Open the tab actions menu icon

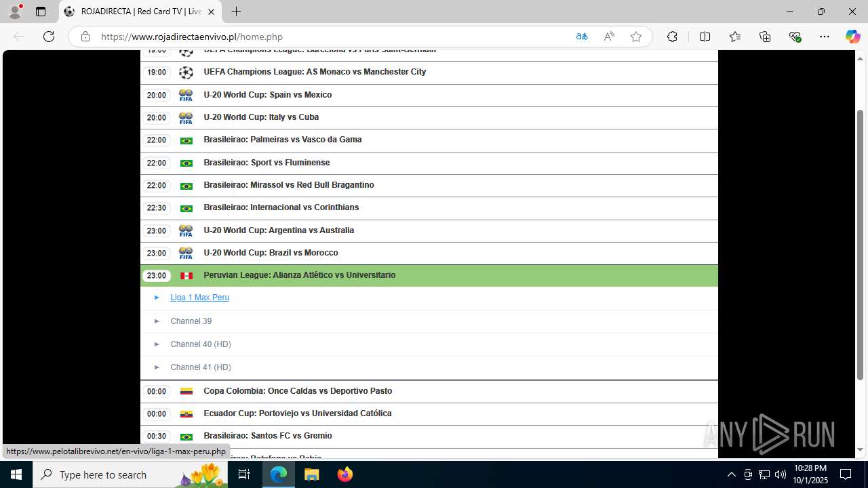click(x=41, y=12)
